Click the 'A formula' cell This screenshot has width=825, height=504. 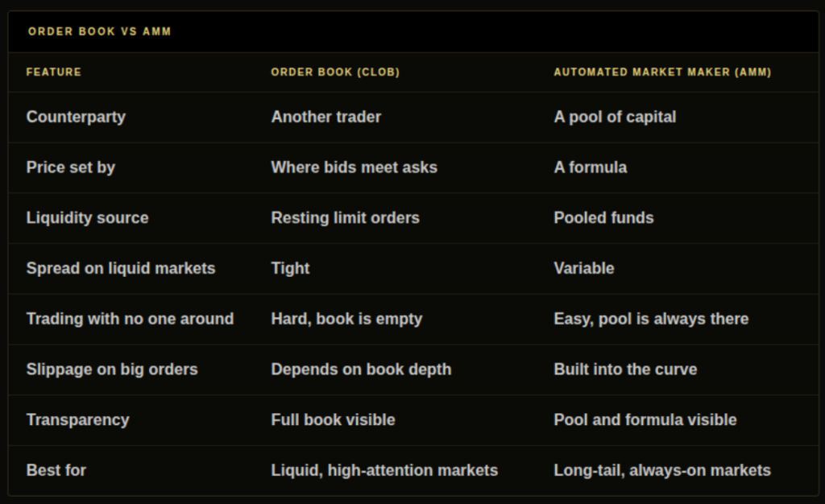click(x=591, y=167)
